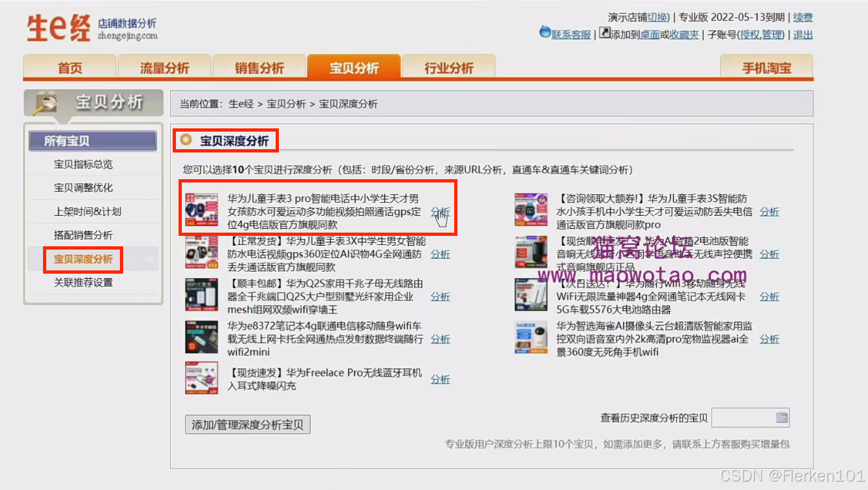Click 分析 for 华为AI音箱2
This screenshot has width=868, height=490.
(x=770, y=254)
